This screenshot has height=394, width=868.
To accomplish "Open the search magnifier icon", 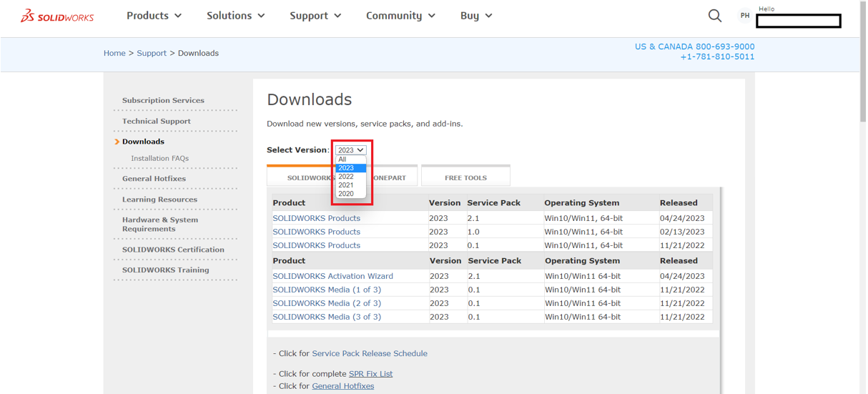I will [714, 16].
